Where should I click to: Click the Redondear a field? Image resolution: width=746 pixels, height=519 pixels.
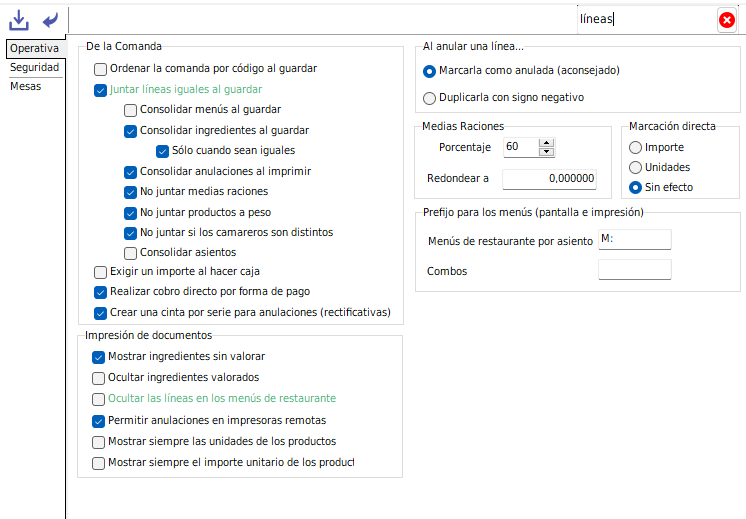point(550,179)
